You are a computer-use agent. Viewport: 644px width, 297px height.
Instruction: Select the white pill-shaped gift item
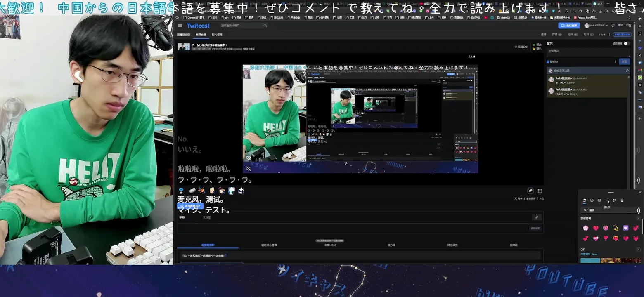192,191
